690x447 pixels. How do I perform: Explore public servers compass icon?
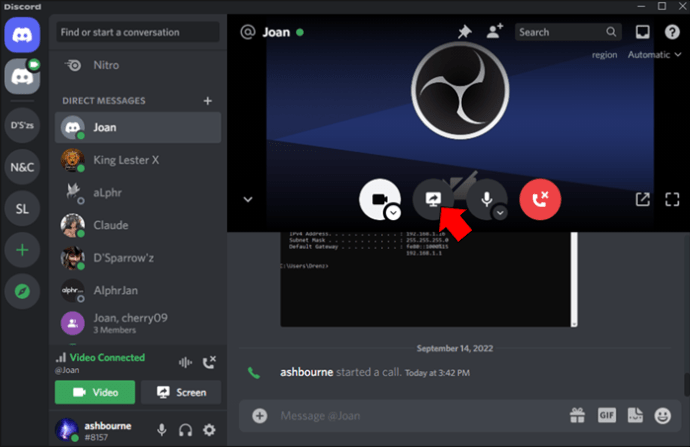click(x=22, y=291)
